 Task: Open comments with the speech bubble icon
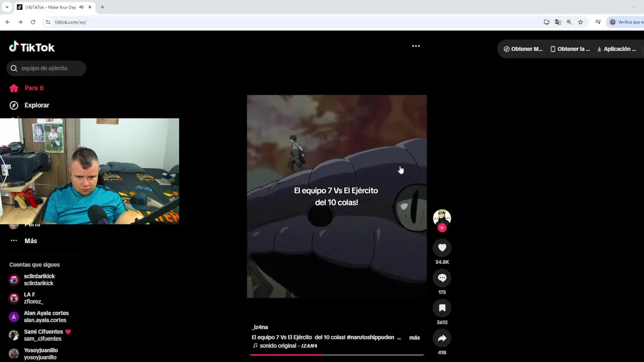[442, 278]
